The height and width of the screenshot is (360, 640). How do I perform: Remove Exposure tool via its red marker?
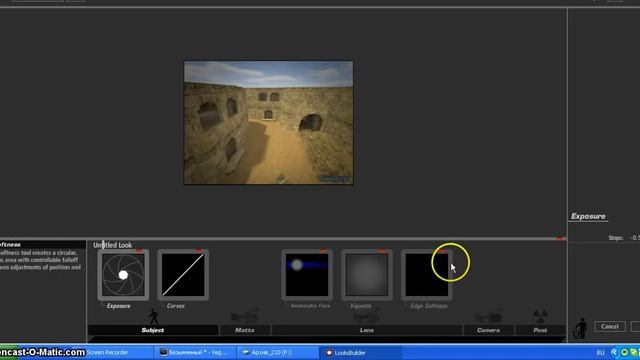click(x=139, y=251)
